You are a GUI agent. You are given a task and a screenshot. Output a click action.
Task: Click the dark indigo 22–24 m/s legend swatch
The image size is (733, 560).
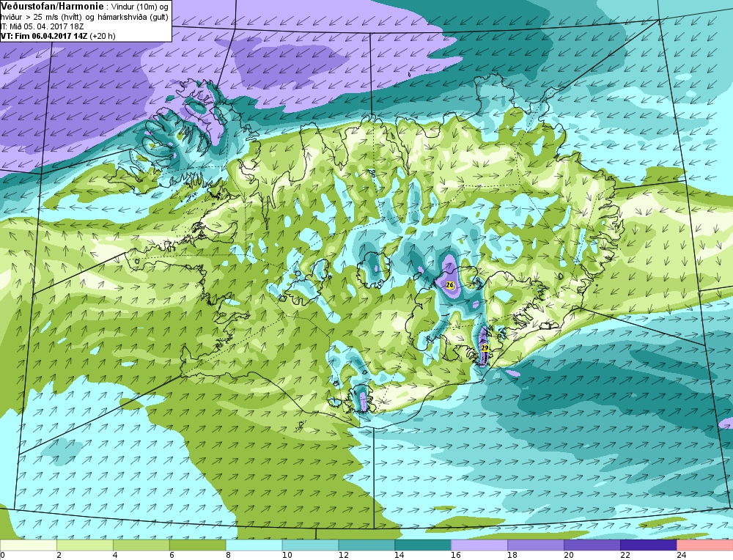[649, 545]
